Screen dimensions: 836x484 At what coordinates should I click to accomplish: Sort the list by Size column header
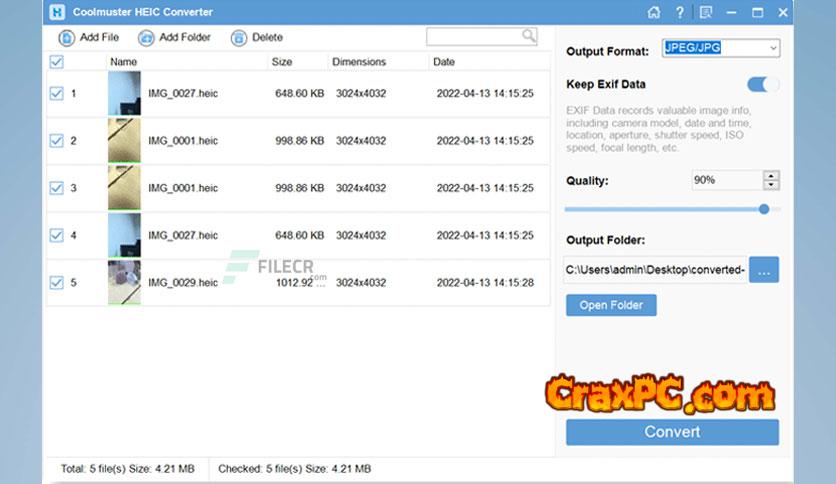pyautogui.click(x=282, y=62)
